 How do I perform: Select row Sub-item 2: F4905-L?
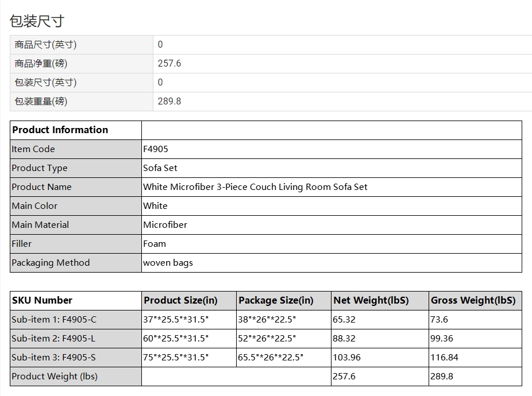coord(53,339)
